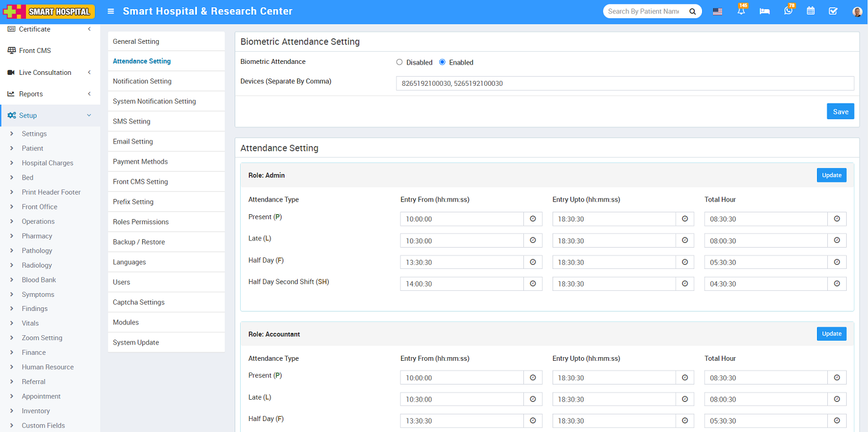The width and height of the screenshot is (868, 432).
Task: Open WhatsApp chat icon in header
Action: click(x=788, y=12)
